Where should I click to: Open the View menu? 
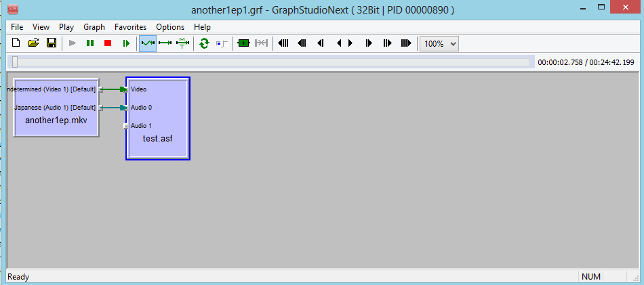(x=41, y=27)
